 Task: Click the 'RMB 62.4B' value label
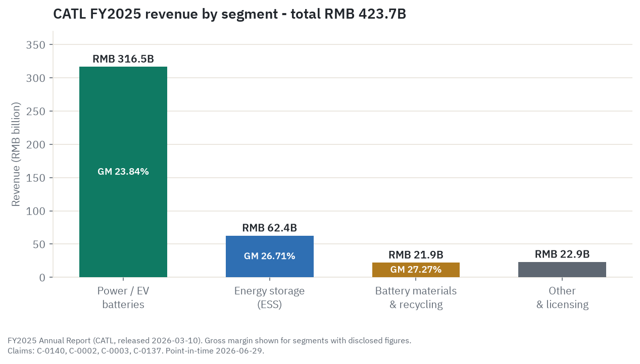pyautogui.click(x=270, y=228)
